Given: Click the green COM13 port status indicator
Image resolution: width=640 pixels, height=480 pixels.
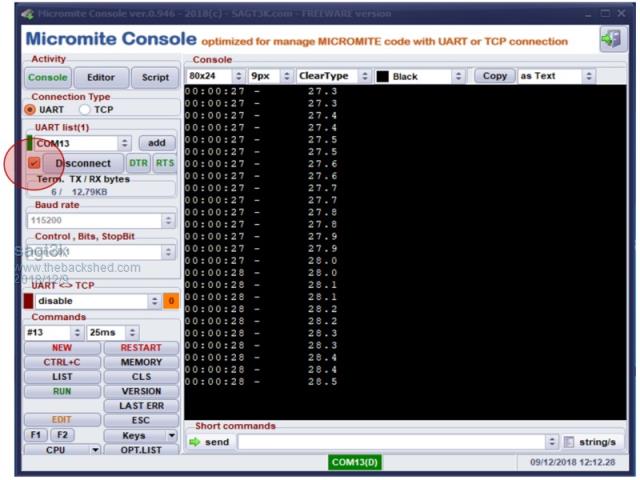Looking at the screenshot, I should [29, 143].
